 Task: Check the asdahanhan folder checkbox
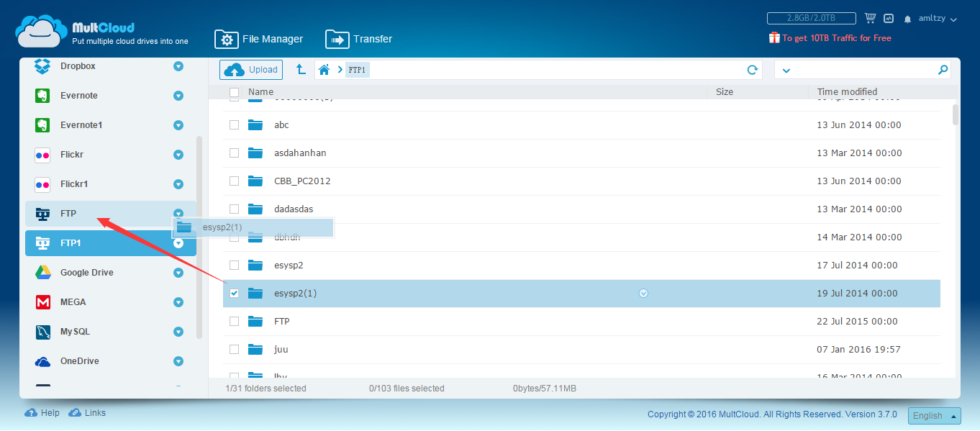pos(234,153)
